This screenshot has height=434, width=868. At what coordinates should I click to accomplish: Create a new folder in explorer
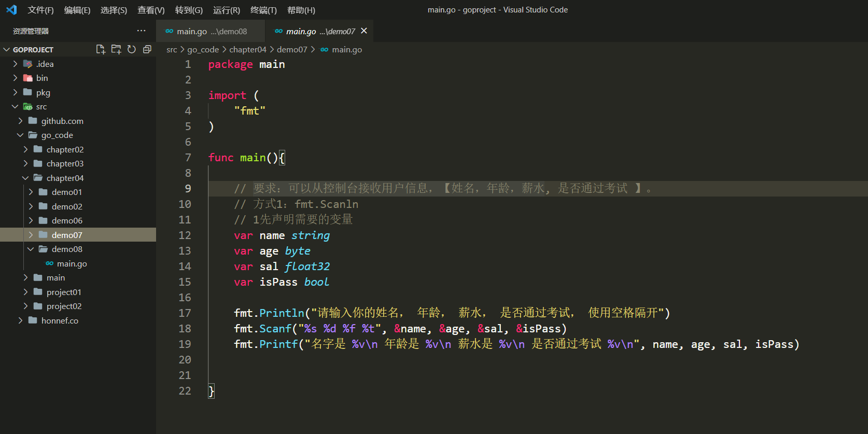[116, 49]
